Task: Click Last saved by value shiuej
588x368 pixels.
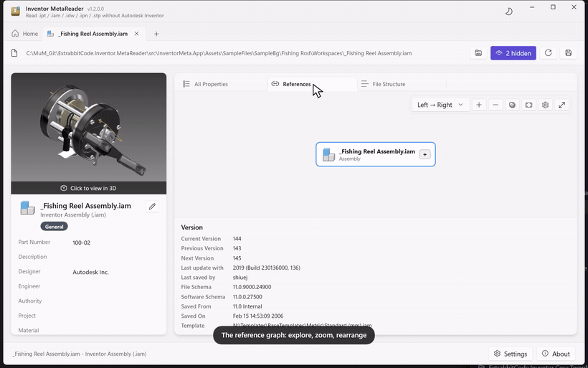Action: 240,278
